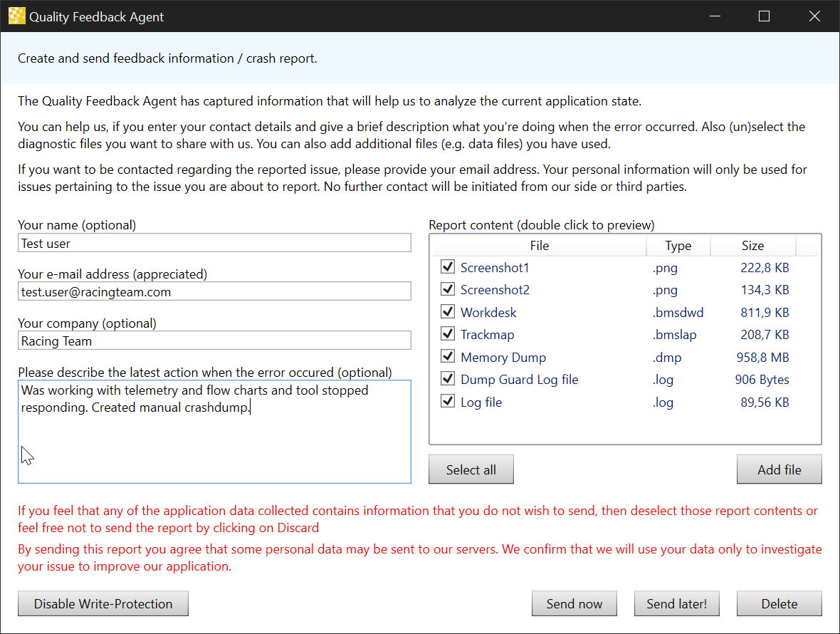Click the Select all button

471,469
